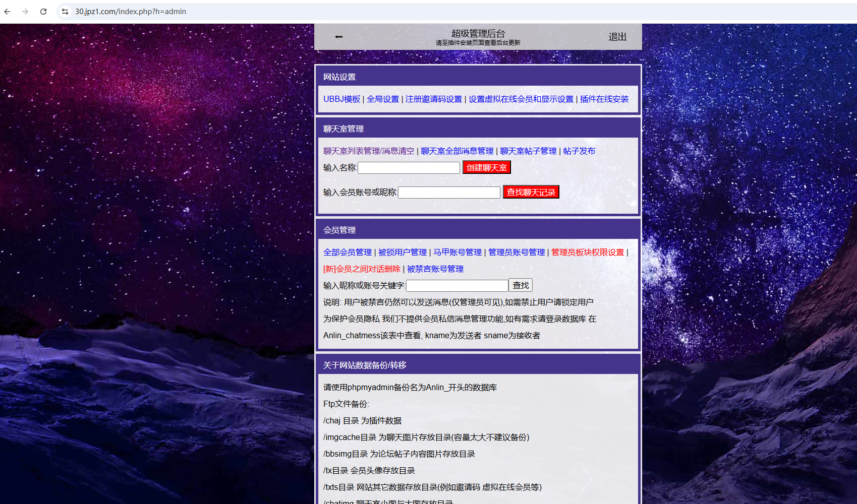The image size is (857, 504).
Task: Open 被禁言账号管理
Action: (x=435, y=269)
